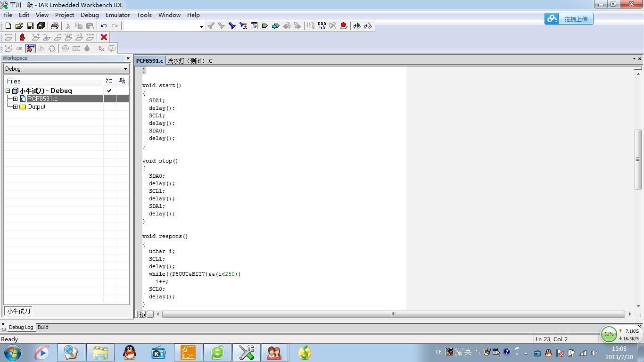Click the Windows Start button
The image size is (644, 362).
click(x=12, y=352)
